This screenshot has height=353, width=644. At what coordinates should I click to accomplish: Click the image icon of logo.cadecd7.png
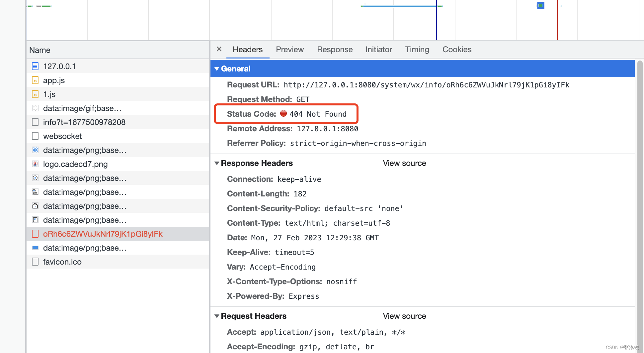coord(35,164)
